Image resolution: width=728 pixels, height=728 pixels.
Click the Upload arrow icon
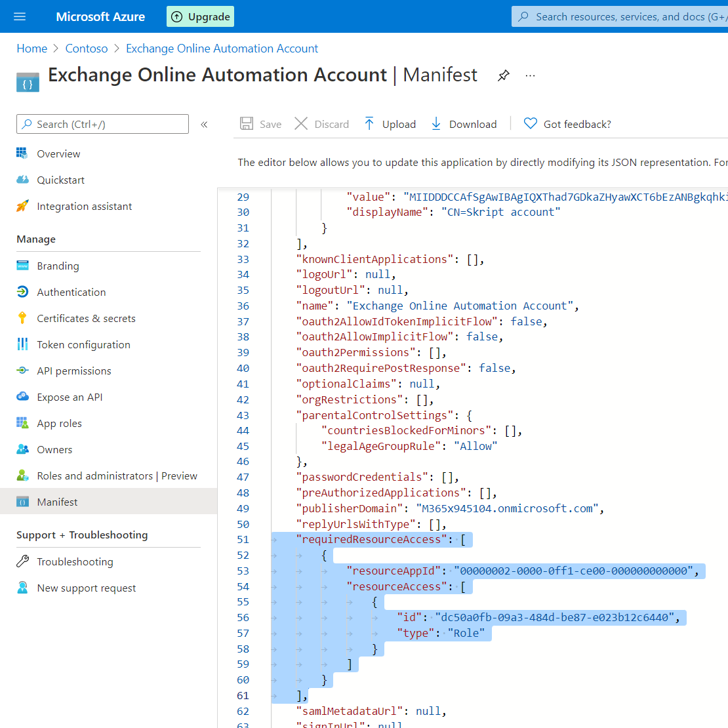(x=369, y=123)
